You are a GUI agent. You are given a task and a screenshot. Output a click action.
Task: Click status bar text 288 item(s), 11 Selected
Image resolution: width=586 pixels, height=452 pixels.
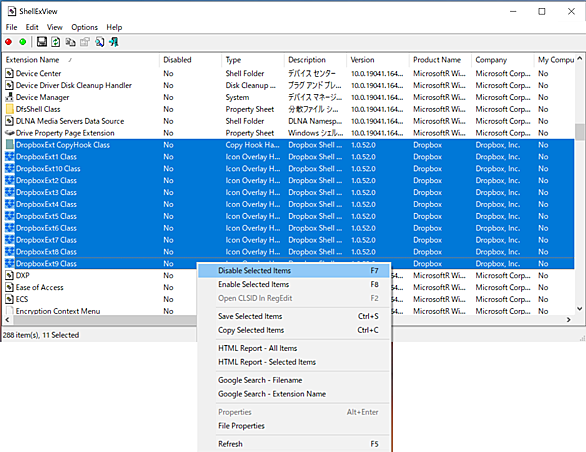[x=41, y=335]
